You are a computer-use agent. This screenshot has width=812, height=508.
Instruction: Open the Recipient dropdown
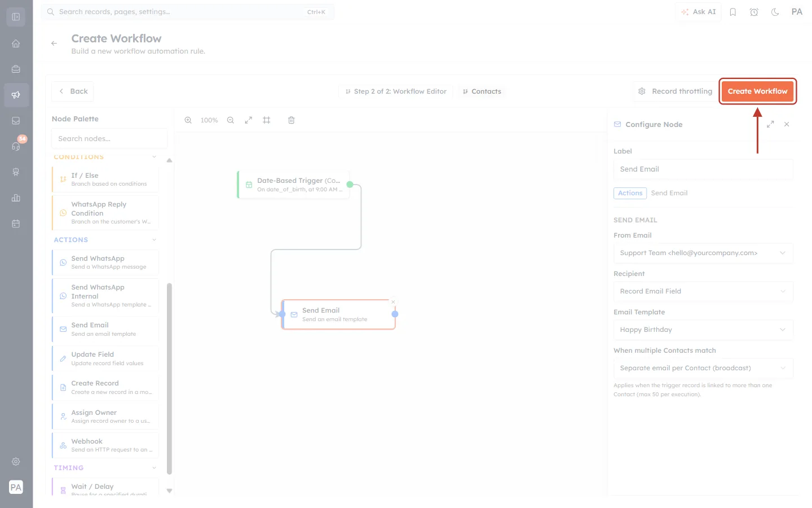point(703,291)
